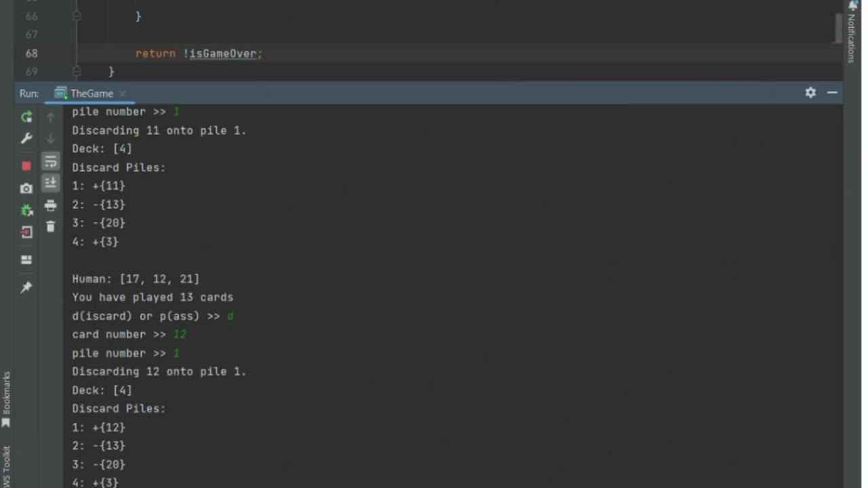This screenshot has width=868, height=488.
Task: Click the 'Discarding 11 onto pile 1.' line
Action: 159,130
